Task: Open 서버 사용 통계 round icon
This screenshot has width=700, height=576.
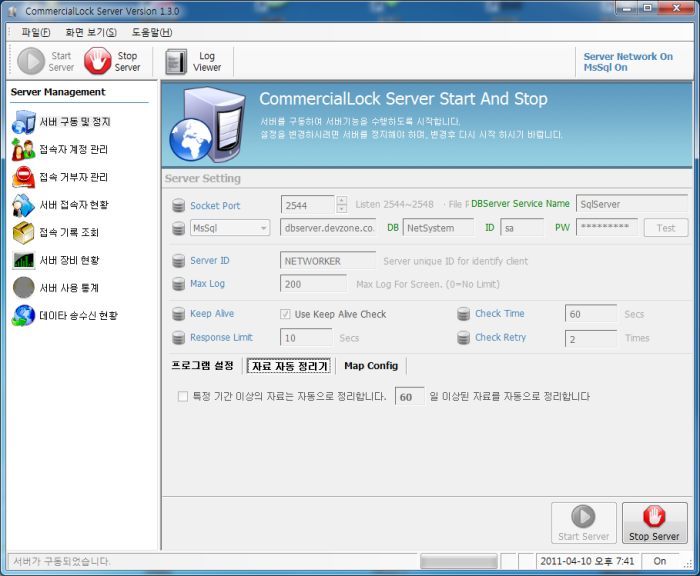Action: point(23,288)
